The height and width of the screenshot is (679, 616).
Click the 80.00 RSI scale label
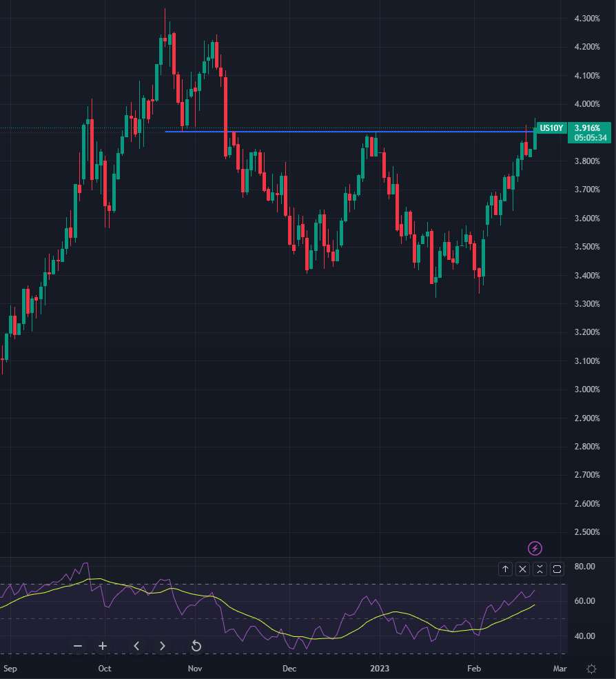[584, 567]
